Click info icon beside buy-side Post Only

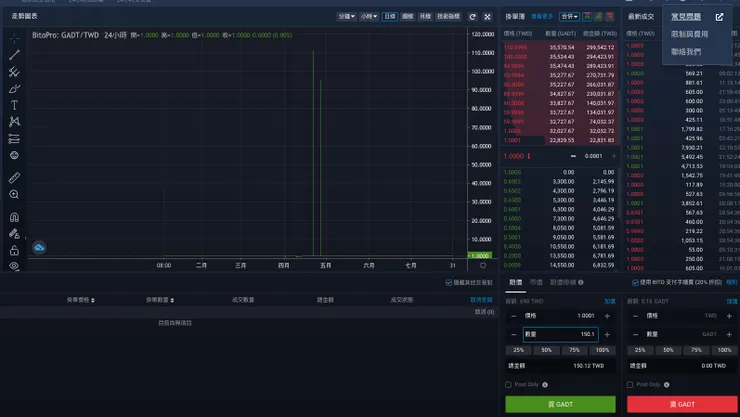click(x=545, y=385)
